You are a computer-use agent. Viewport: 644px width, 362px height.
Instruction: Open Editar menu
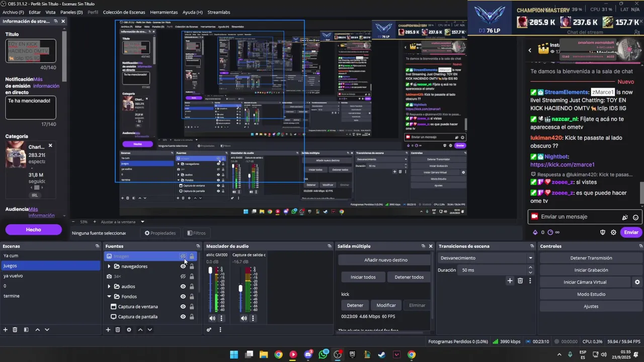pos(35,12)
